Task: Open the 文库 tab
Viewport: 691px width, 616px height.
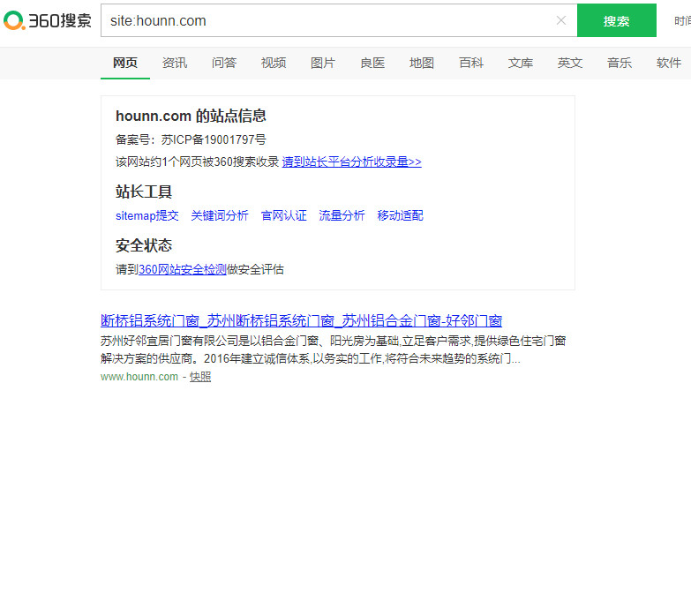Action: pyautogui.click(x=521, y=63)
